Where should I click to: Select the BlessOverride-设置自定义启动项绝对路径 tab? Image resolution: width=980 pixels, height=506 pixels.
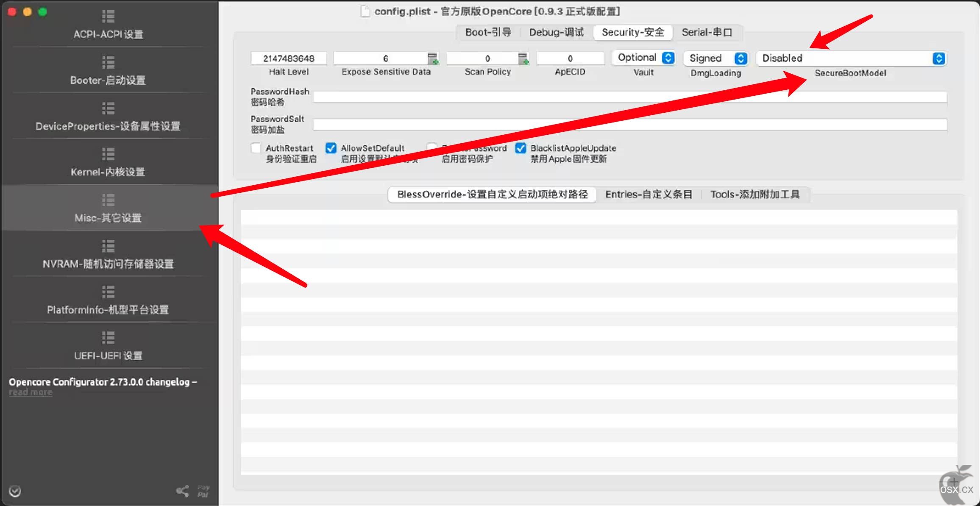coord(493,195)
